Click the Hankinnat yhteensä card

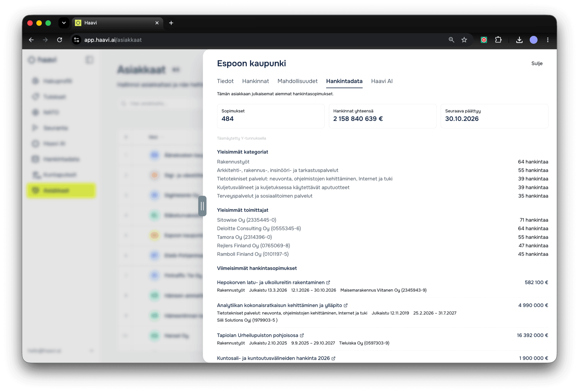(382, 116)
